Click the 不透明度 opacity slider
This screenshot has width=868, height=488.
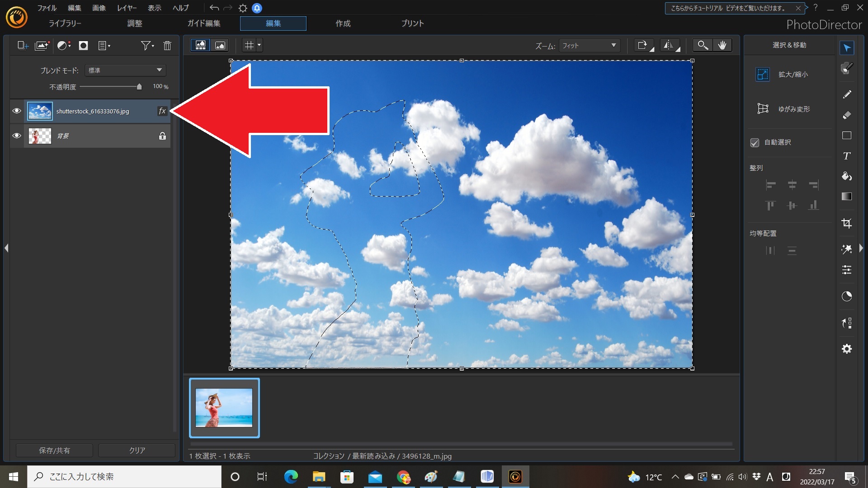[x=110, y=86]
